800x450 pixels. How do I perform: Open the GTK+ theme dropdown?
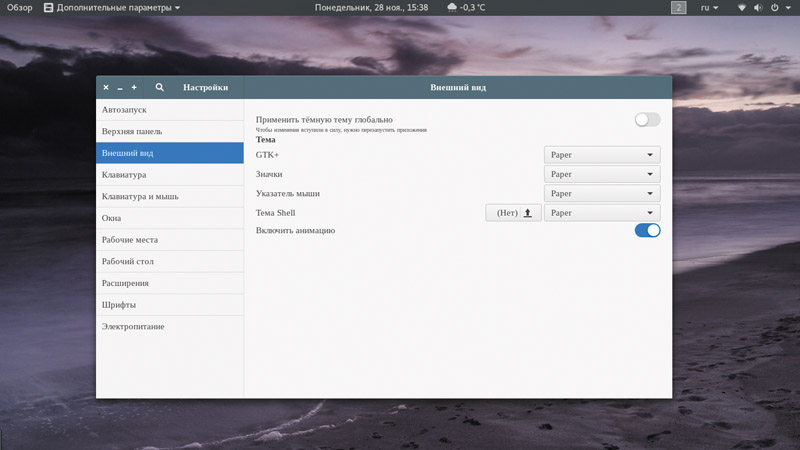click(x=602, y=155)
